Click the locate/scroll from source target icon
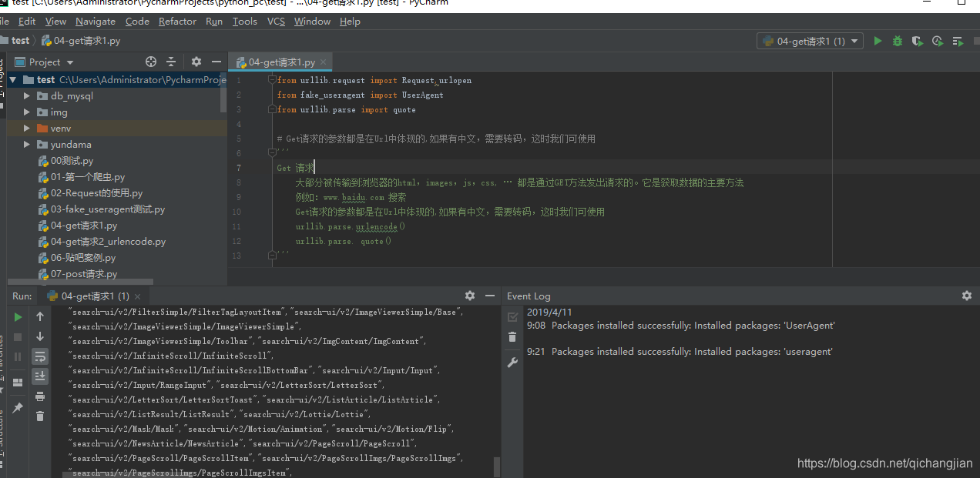This screenshot has width=980, height=478. 151,62
